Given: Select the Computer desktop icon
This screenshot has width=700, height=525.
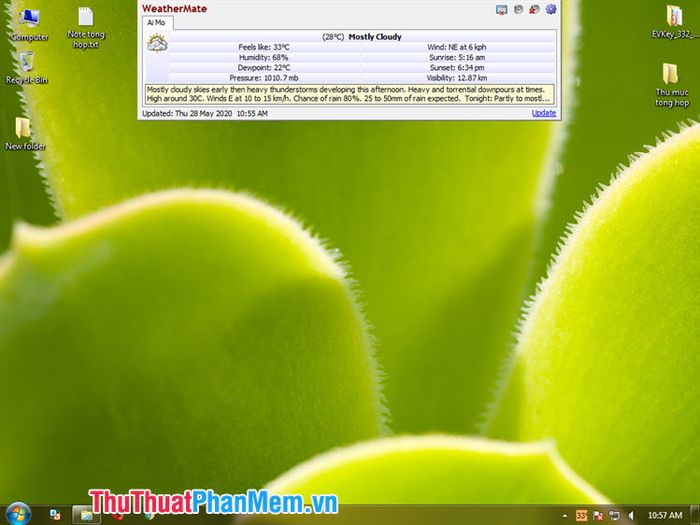Looking at the screenshot, I should (29, 24).
